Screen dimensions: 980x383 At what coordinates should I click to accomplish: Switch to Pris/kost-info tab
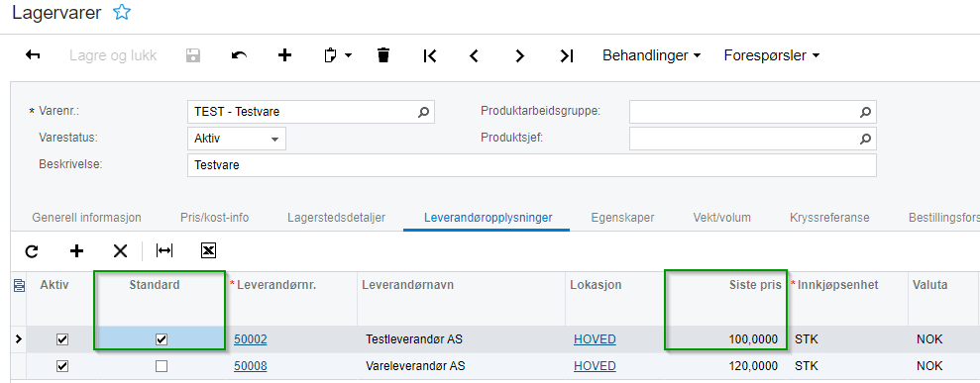tap(214, 218)
